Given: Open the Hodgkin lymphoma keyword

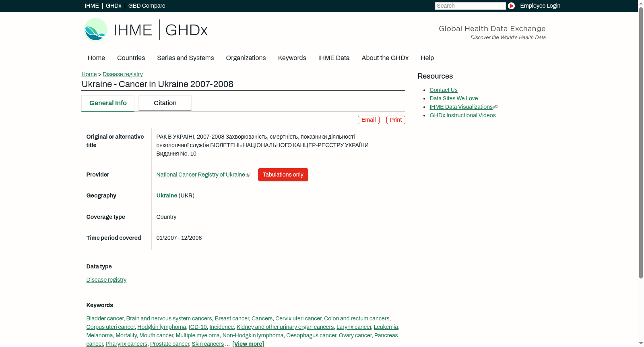Looking at the screenshot, I should pyautogui.click(x=162, y=327).
